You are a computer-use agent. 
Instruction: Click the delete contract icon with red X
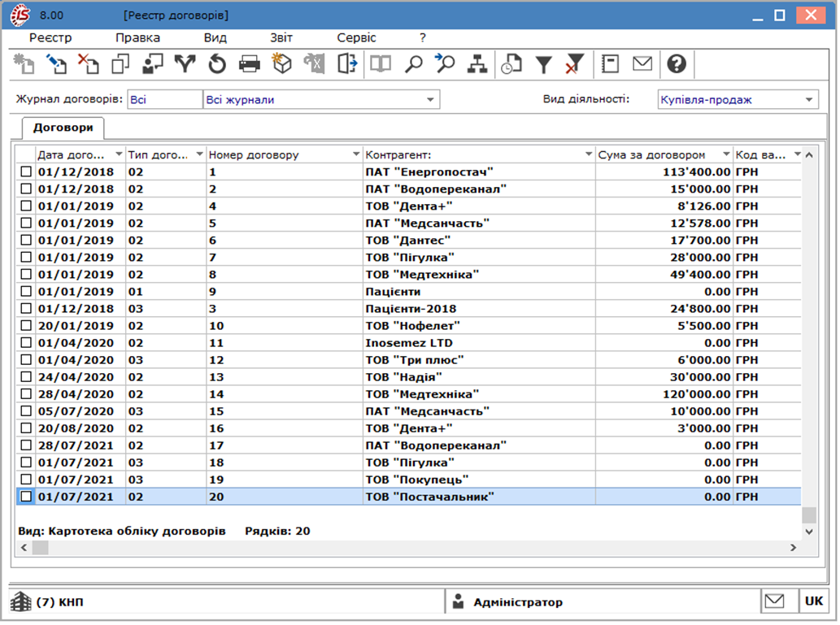tap(89, 64)
